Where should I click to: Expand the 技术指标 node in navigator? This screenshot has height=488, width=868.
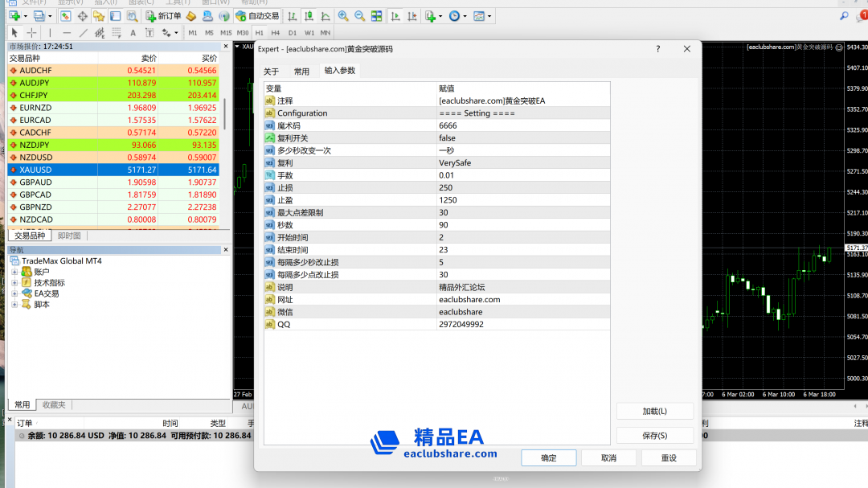14,283
